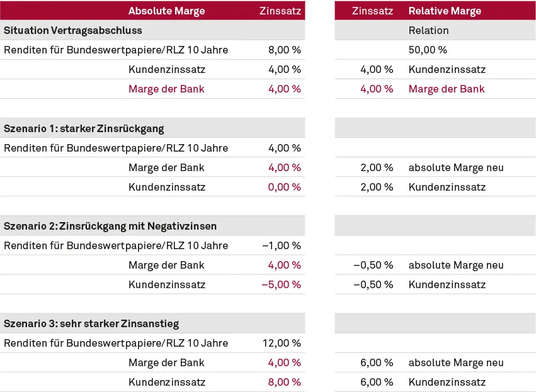Click the "Absolute Marge" column header
The height and width of the screenshot is (392, 536).
coord(167,11)
